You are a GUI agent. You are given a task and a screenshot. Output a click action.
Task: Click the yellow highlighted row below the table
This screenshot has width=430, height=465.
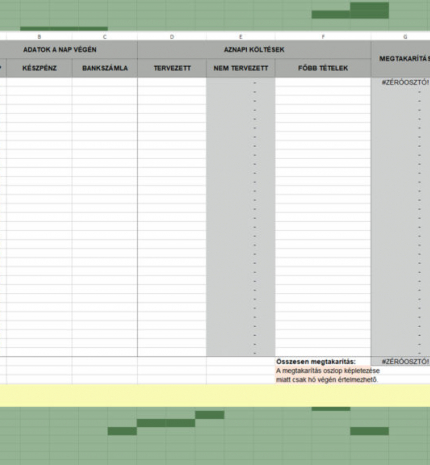[x=215, y=396]
